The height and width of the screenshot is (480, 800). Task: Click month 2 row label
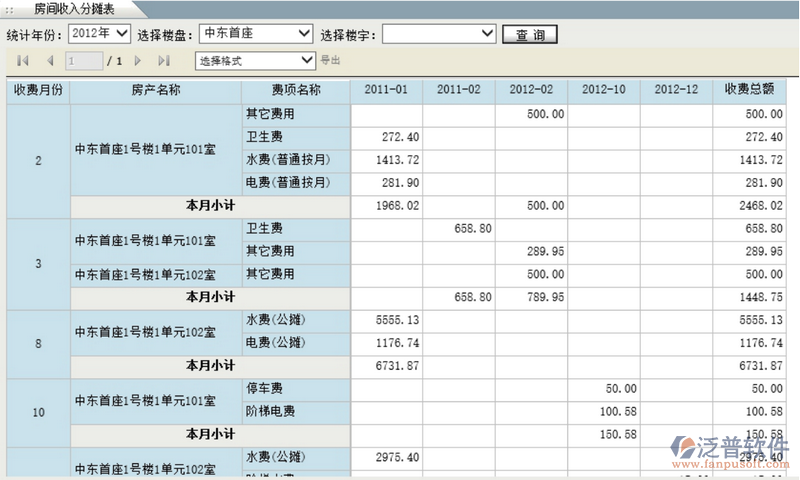38,161
